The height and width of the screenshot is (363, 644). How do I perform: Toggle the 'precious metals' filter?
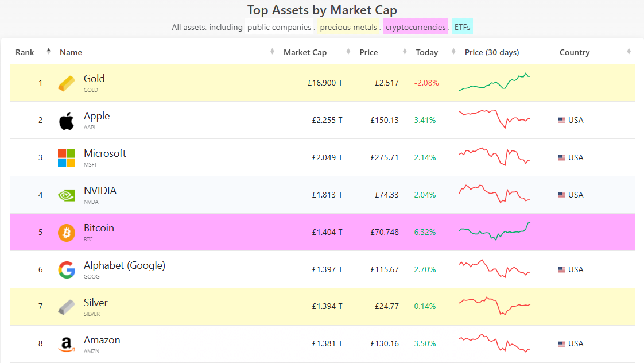[x=348, y=26]
